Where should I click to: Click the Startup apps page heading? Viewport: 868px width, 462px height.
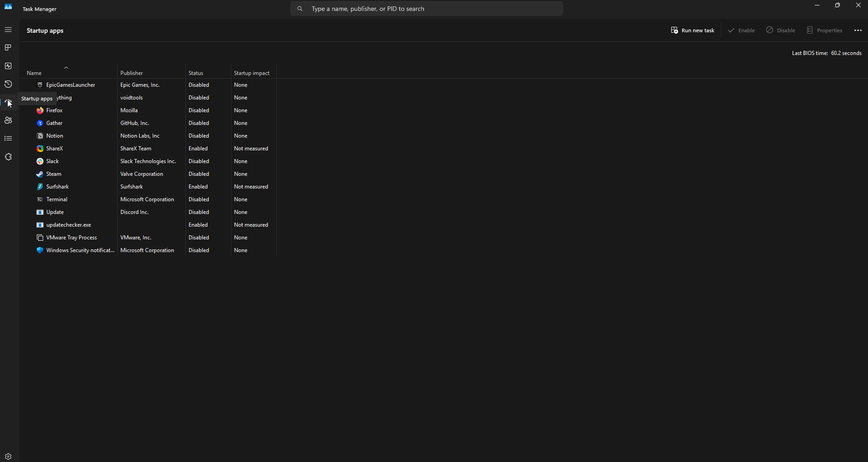[x=45, y=30]
